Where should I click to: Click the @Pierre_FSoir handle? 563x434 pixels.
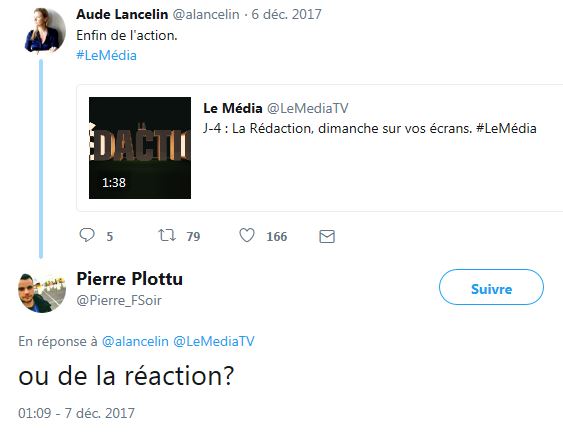click(x=119, y=300)
